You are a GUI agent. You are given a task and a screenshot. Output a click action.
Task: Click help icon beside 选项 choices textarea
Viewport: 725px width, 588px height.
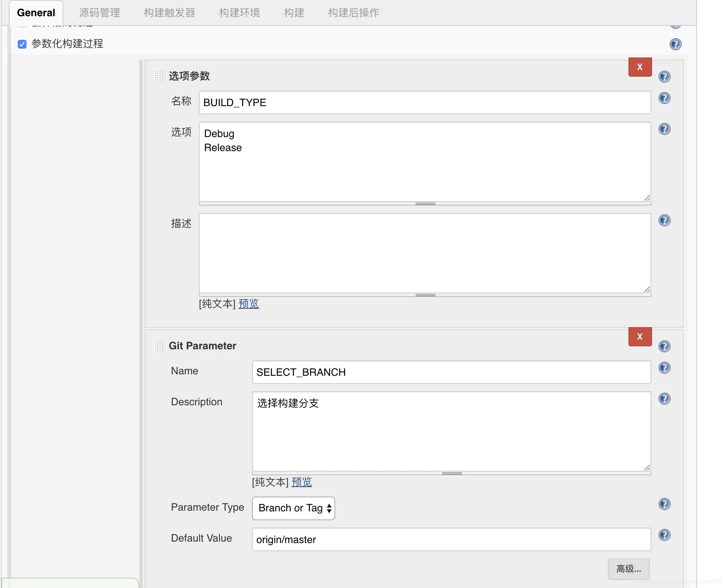[x=664, y=129]
